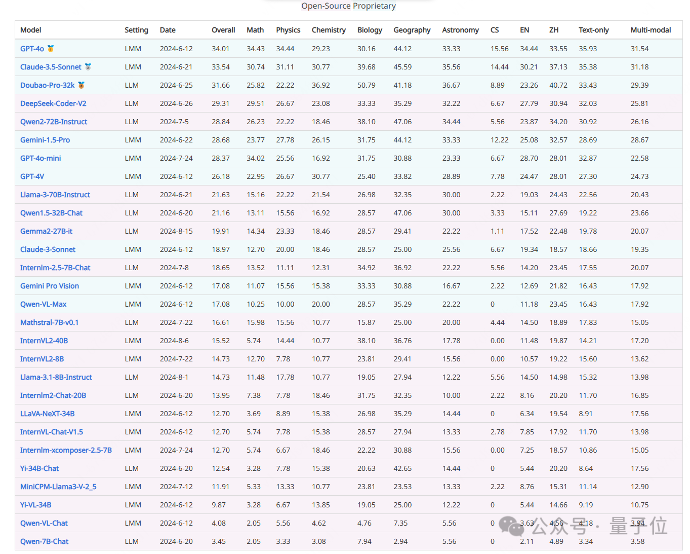This screenshot has height=554, width=690.
Task: Open the GPT-4o model link
Action: [x=32, y=48]
